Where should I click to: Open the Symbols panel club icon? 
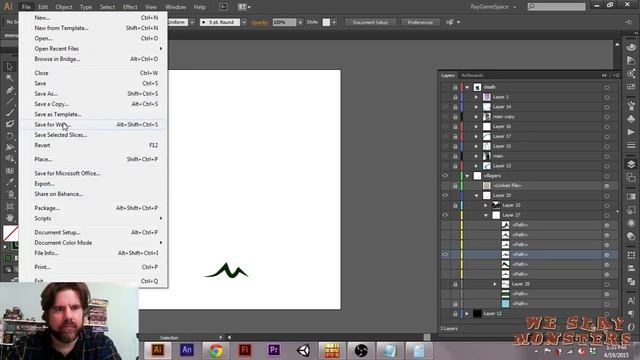pos(631,119)
